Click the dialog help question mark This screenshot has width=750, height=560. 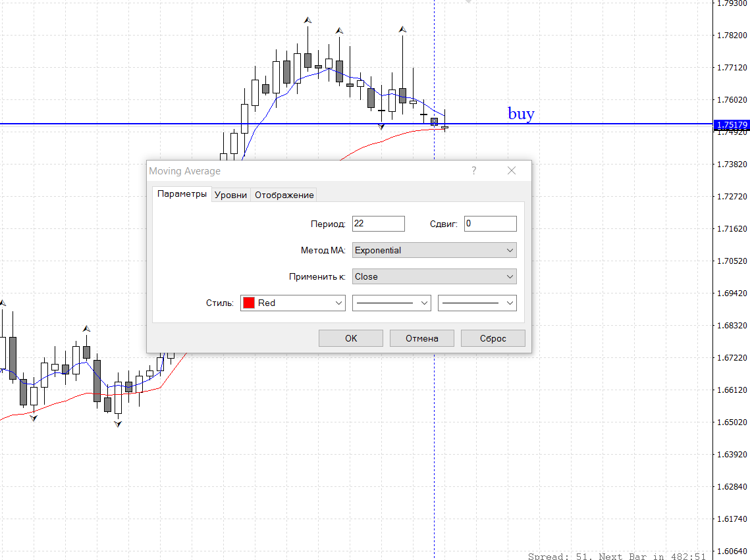click(474, 170)
